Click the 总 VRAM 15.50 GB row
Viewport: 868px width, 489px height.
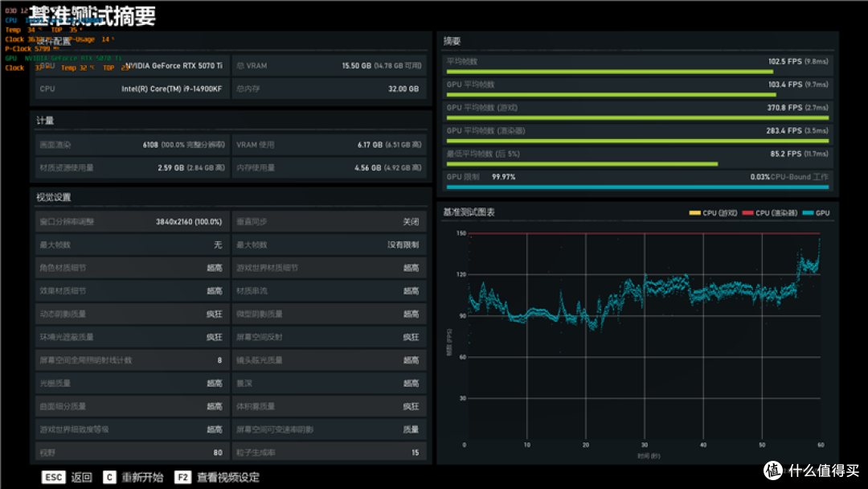click(x=329, y=66)
